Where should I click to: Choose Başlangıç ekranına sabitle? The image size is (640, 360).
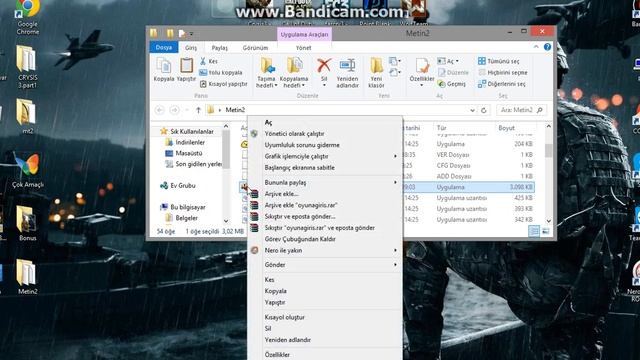(x=324, y=168)
